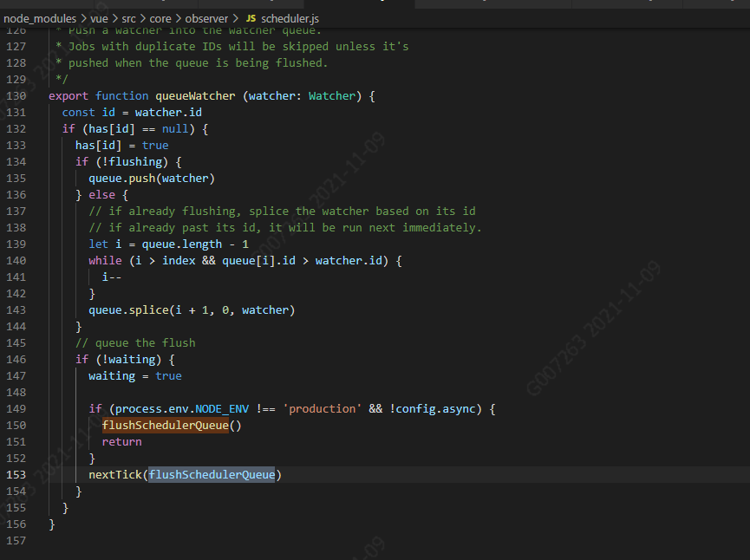Click watcher.id on line 131
Image resolution: width=750 pixels, height=560 pixels.
pyautogui.click(x=168, y=113)
